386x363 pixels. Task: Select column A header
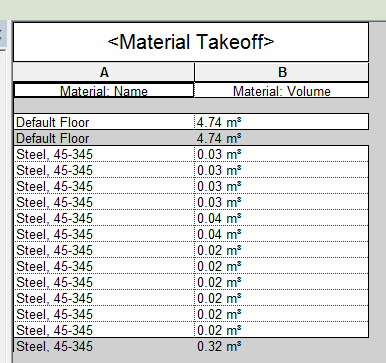[104, 72]
